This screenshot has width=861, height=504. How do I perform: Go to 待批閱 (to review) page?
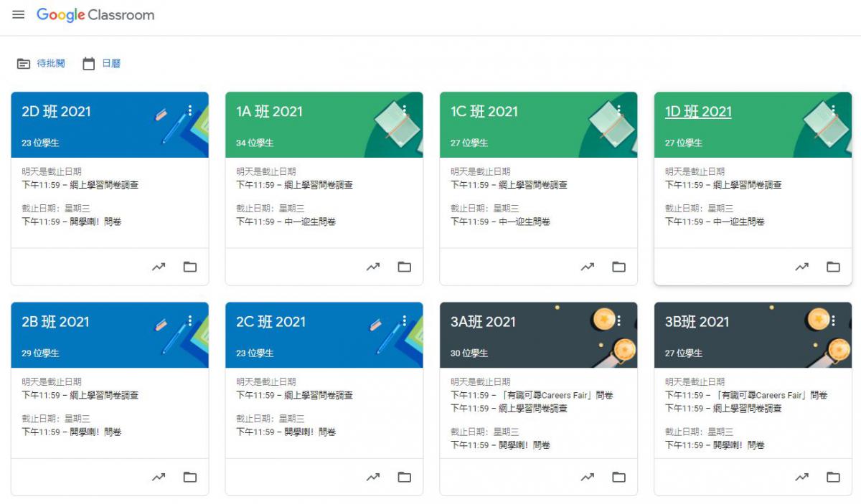[x=42, y=64]
